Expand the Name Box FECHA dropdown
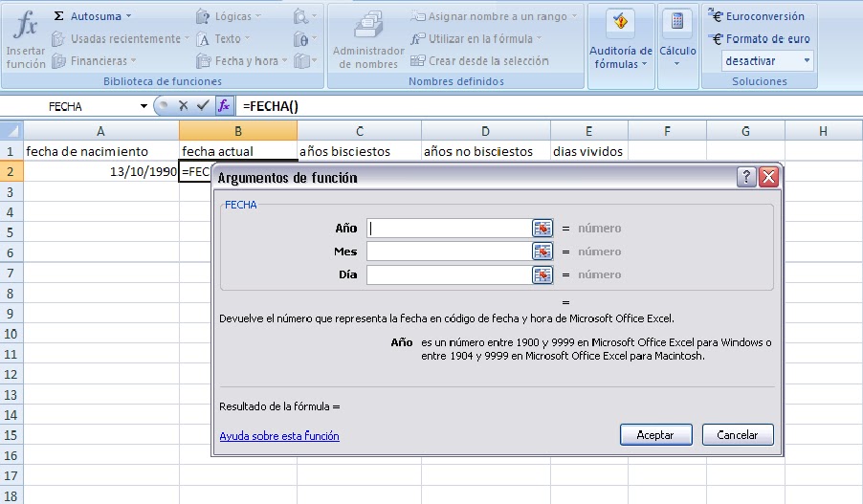This screenshot has width=863, height=504. pos(144,106)
